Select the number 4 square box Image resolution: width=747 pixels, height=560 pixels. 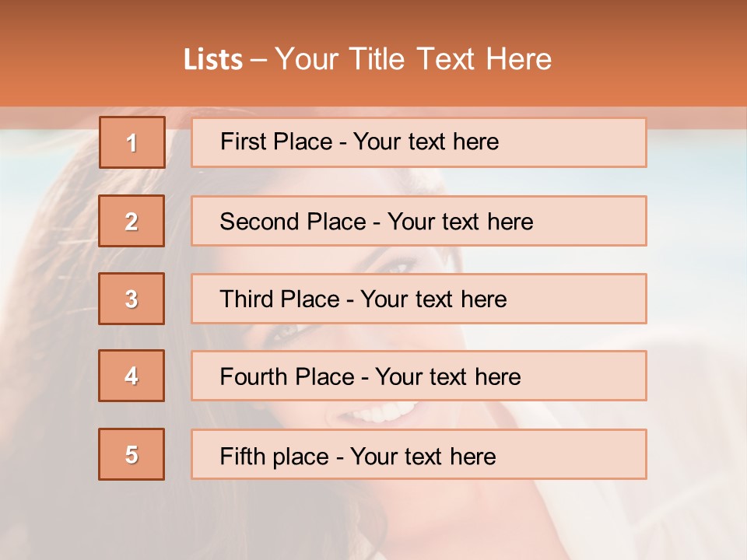click(x=132, y=376)
